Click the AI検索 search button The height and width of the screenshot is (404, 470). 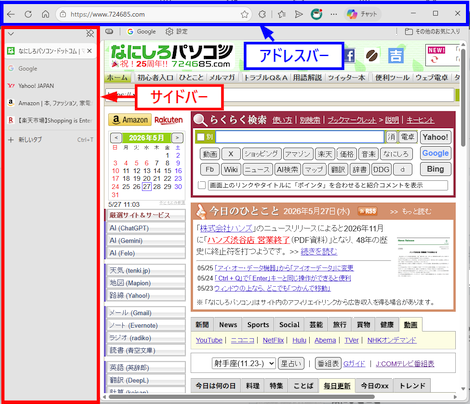click(287, 170)
